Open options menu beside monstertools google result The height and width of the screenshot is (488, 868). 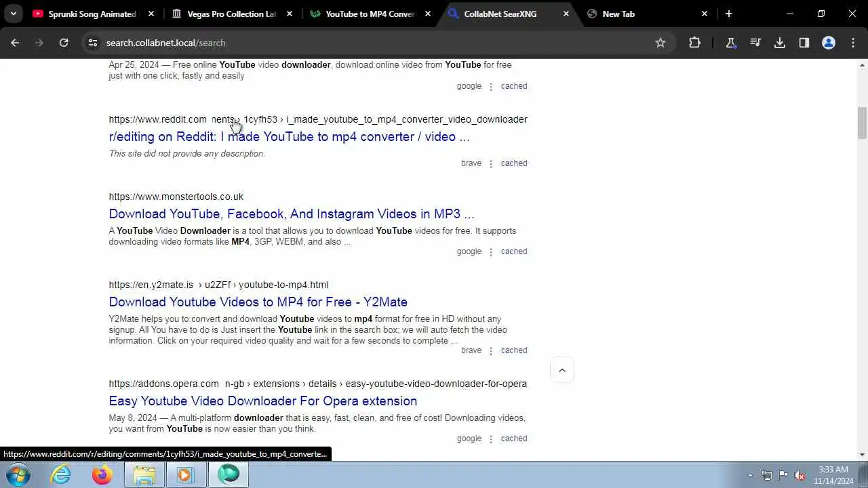pos(491,251)
